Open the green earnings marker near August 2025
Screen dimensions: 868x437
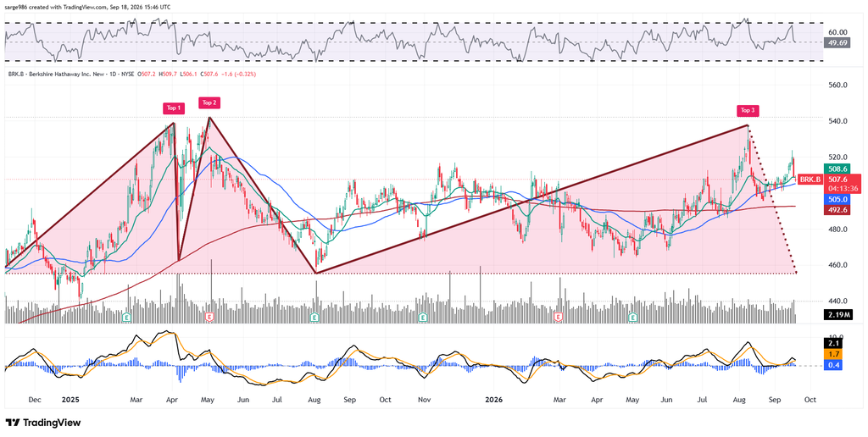coord(315,317)
